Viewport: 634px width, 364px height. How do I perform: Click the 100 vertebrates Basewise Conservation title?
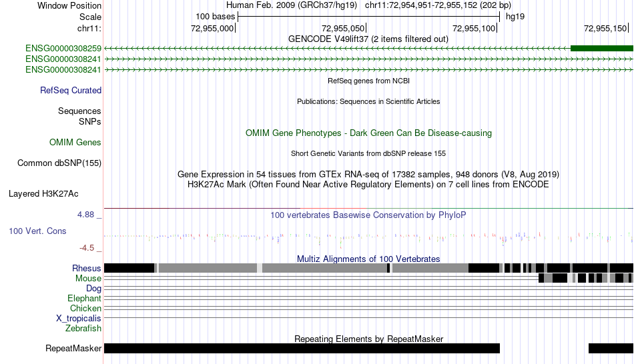pyautogui.click(x=368, y=215)
